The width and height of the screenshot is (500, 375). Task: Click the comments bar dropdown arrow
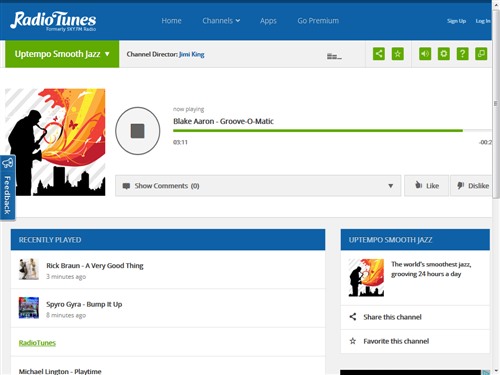pos(390,186)
